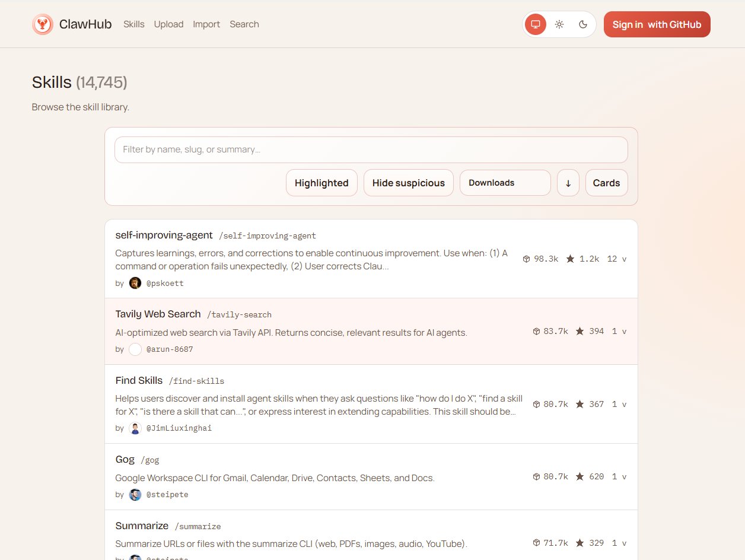This screenshot has width=745, height=560.
Task: Click the 620 star count
Action: [x=597, y=476]
